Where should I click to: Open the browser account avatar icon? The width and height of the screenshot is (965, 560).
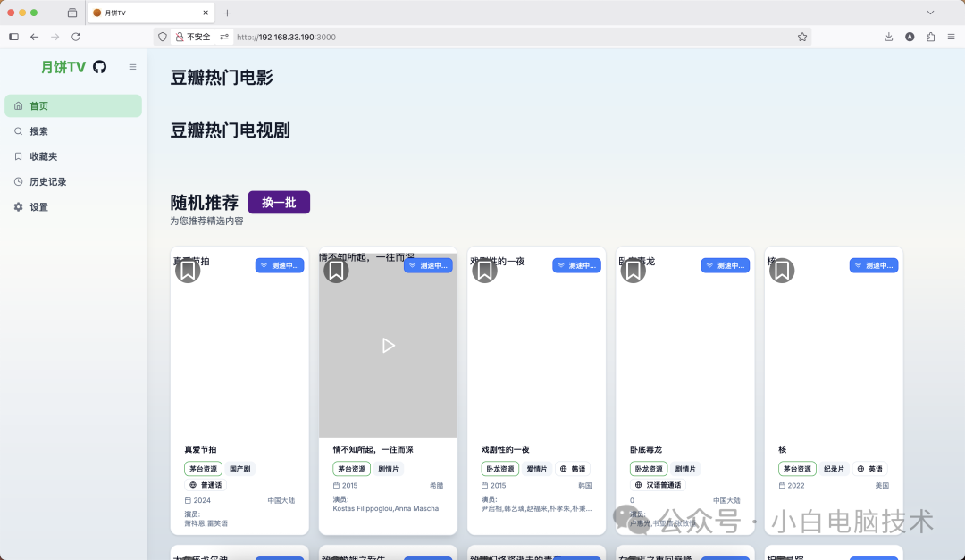pos(910,37)
